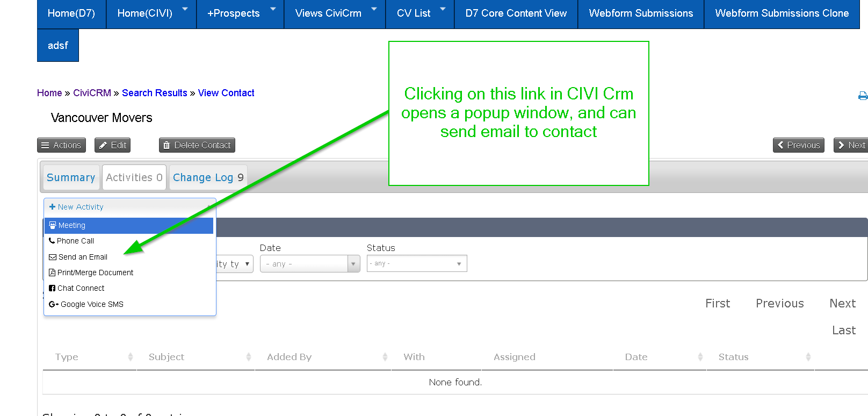Switch to the Change Log tab
868x416 pixels.
(x=208, y=177)
